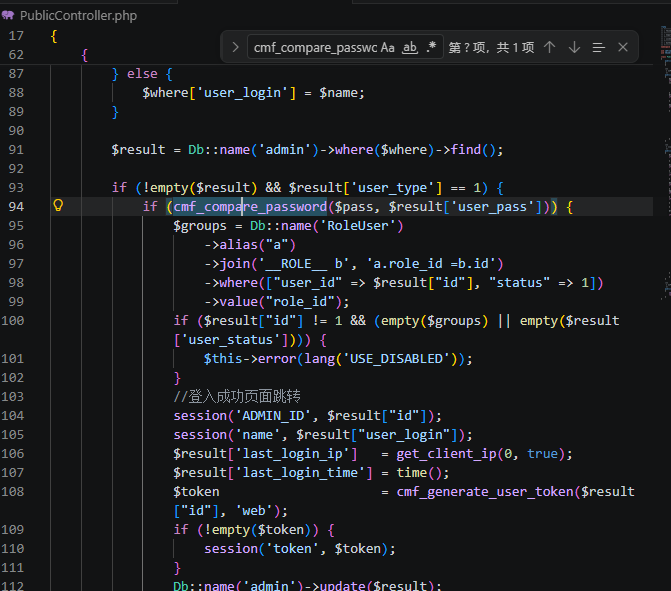Click the $where['user_login'] assignment on line 88
Image resolution: width=671 pixels, height=591 pixels.
pos(253,93)
